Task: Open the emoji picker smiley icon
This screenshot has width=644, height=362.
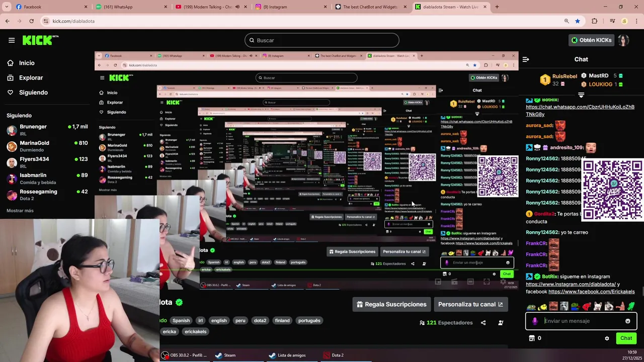Action: coord(628,321)
